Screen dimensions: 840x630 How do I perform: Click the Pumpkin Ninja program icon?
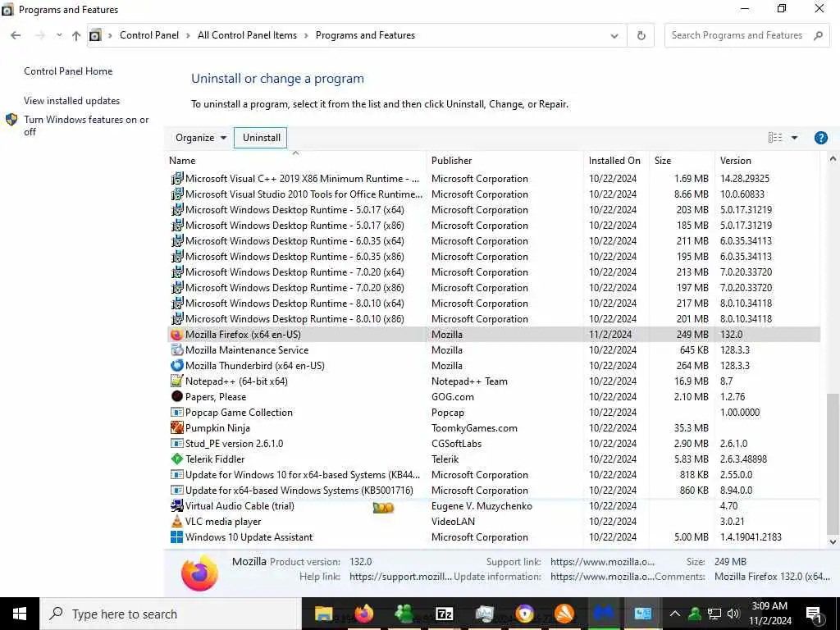tap(176, 427)
